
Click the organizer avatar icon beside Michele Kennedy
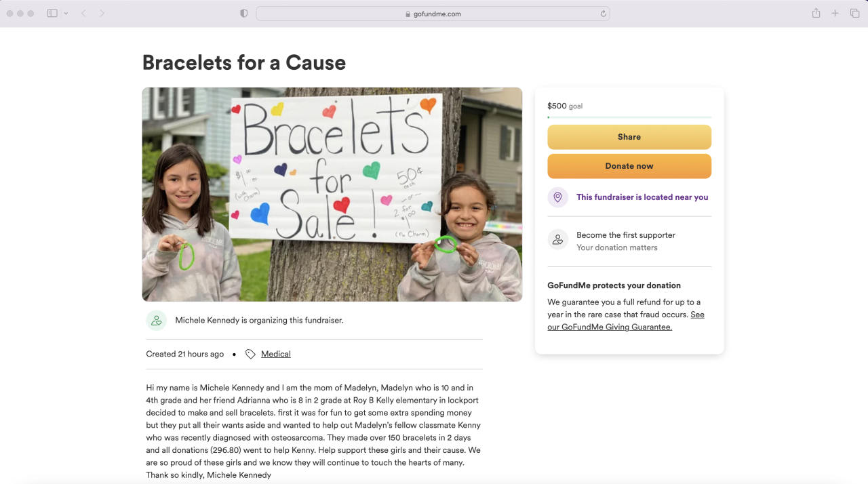click(x=157, y=320)
